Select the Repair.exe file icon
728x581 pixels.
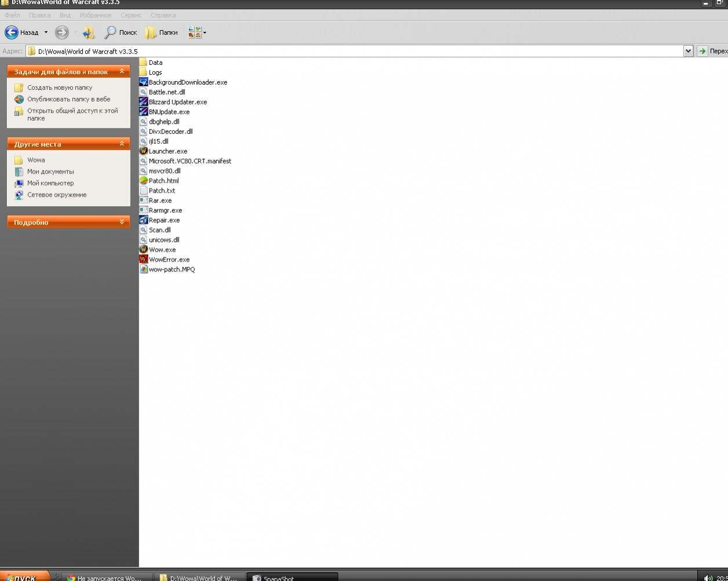point(144,220)
